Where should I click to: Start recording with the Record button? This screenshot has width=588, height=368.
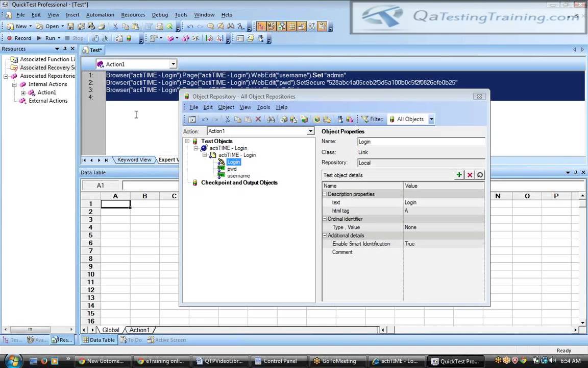[19, 38]
